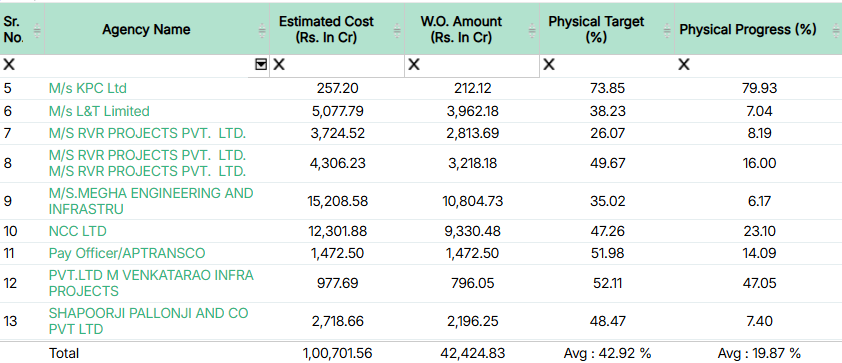Viewport: 842px width, 363px height.
Task: Open PVT.LTD M VENKATARAO INFRA PROJECTS link
Action: coord(151,283)
